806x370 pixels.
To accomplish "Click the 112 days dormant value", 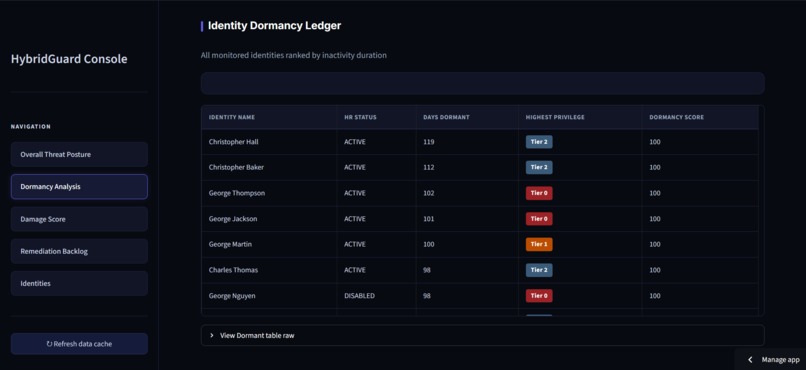I will point(429,168).
